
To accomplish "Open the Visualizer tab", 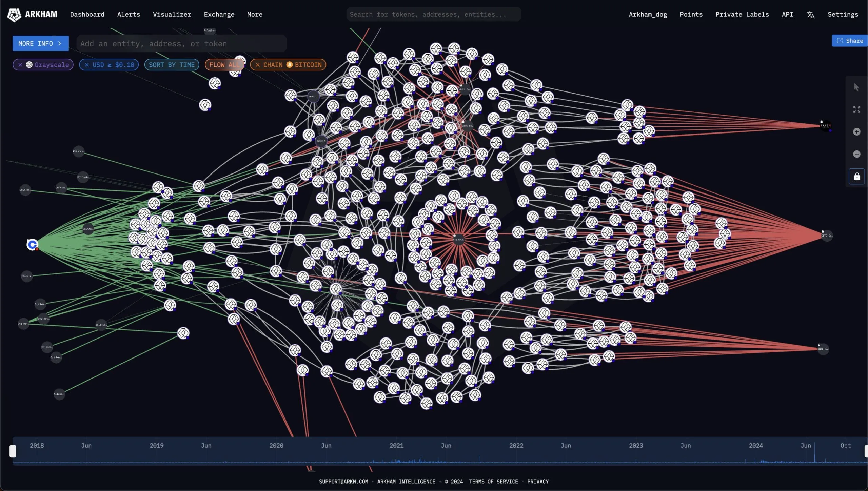I will tap(172, 14).
